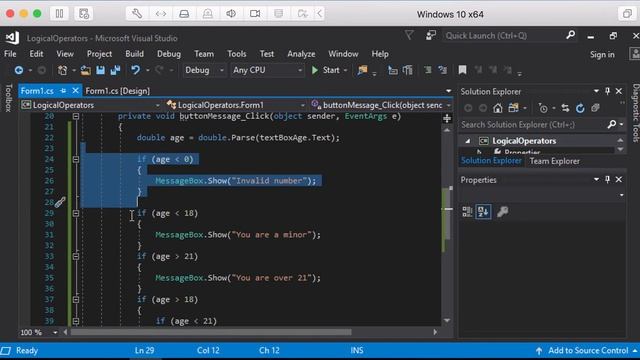Click Sign in
Image resolution: width=640 pixels, height=360 pixels.
click(x=602, y=54)
